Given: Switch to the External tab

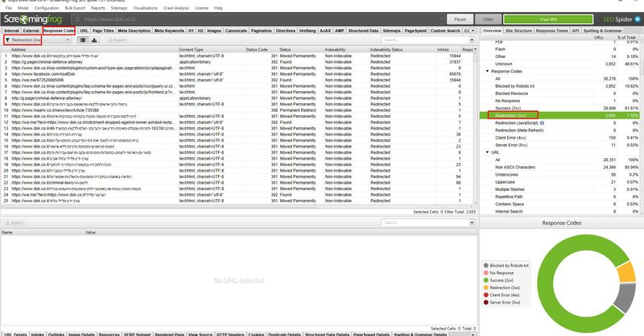Looking at the screenshot, I should click(x=31, y=31).
